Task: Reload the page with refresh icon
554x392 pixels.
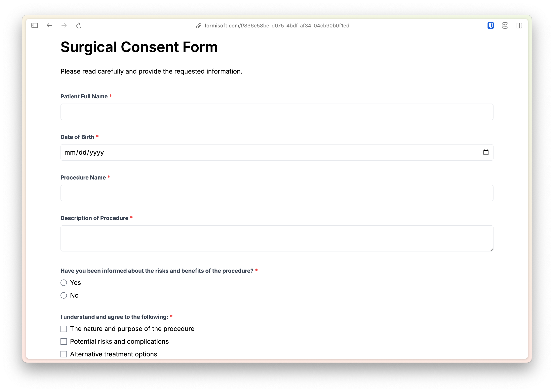Action: coord(79,26)
